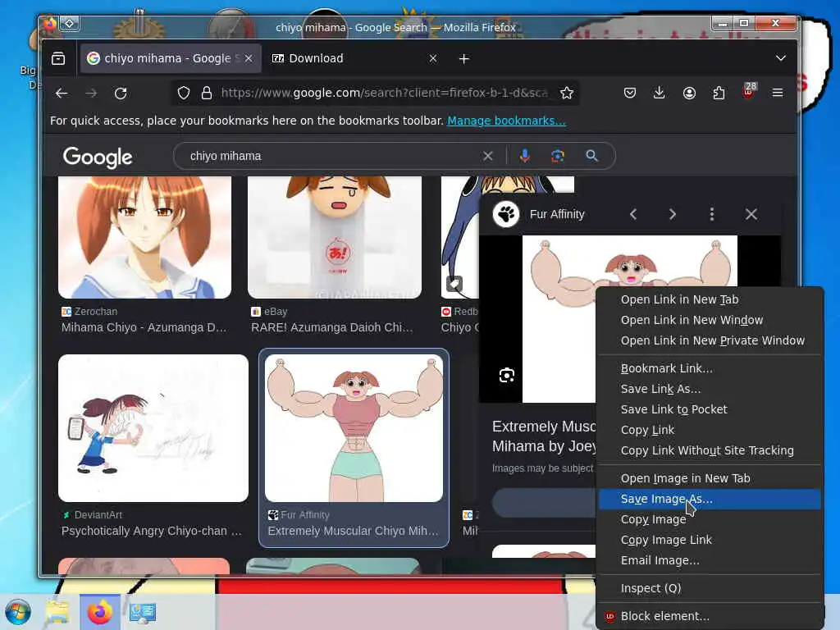
Task: Show next image in the preview panel
Action: point(673,214)
